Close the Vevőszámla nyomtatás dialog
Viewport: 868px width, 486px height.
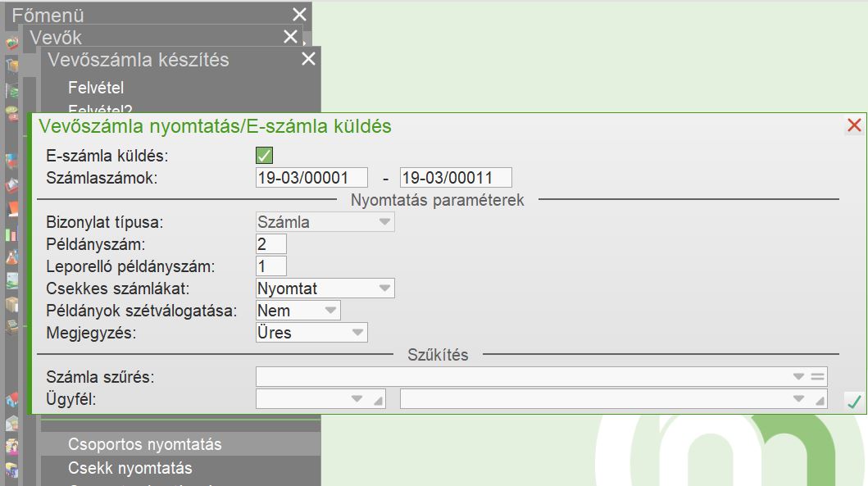click(x=854, y=125)
